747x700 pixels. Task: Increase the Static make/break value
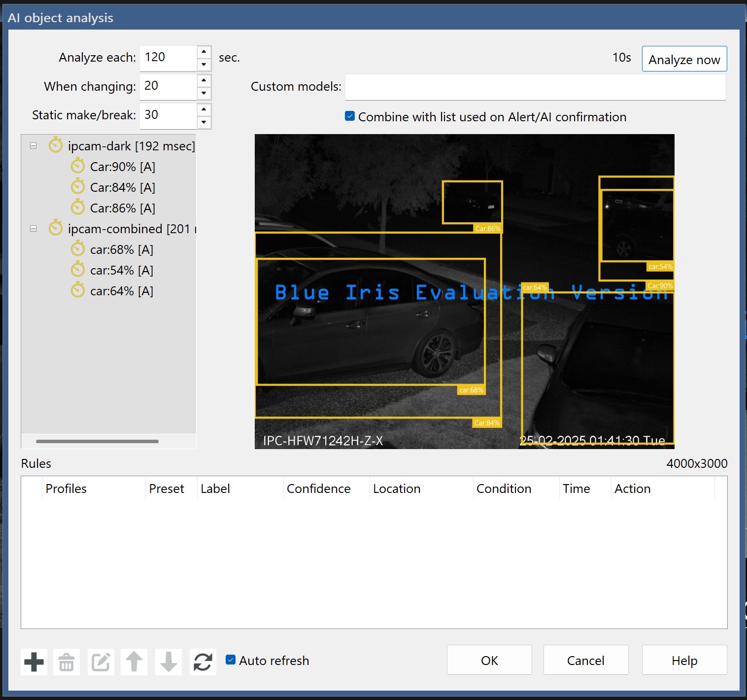point(204,109)
